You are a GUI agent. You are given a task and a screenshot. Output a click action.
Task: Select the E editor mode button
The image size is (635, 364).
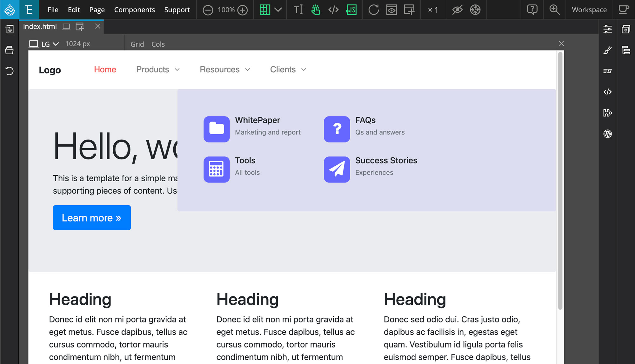pos(29,10)
